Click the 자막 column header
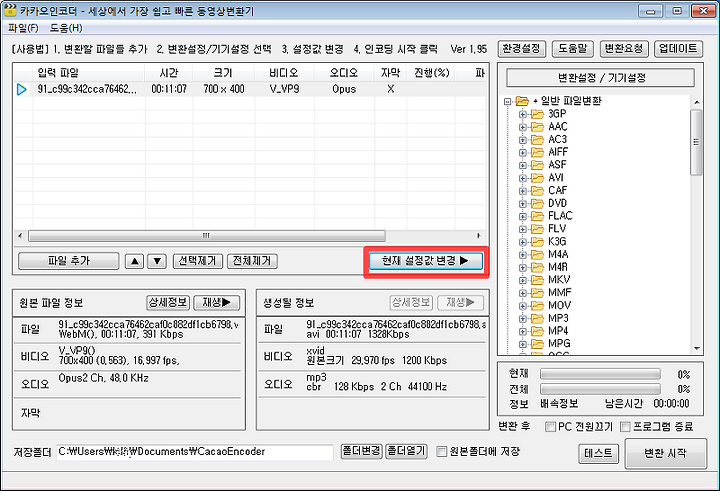The height and width of the screenshot is (491, 720). click(x=390, y=73)
